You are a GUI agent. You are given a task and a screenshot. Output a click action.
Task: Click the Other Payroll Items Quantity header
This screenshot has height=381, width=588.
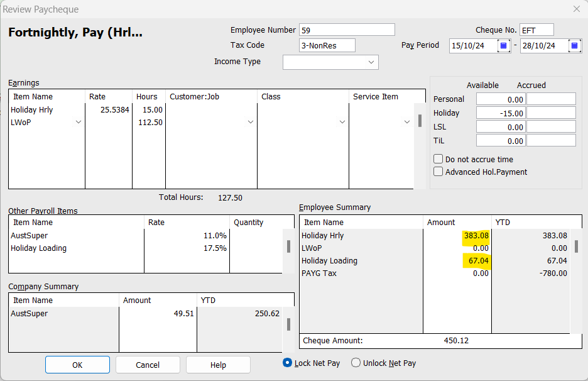pos(262,222)
